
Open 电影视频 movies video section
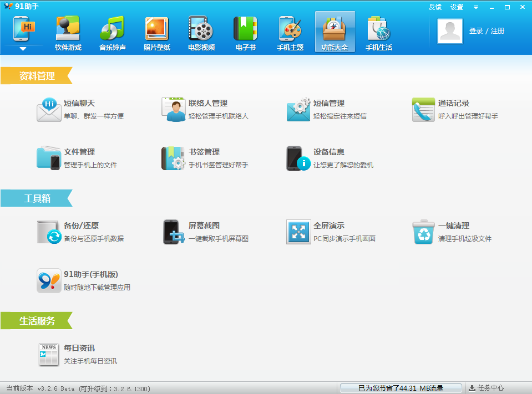click(x=201, y=33)
